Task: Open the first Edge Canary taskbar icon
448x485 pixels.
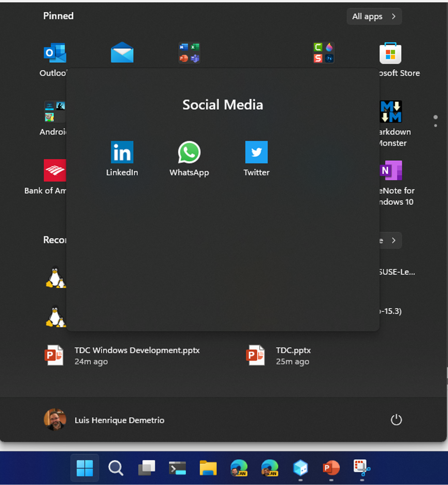Action: (x=239, y=468)
